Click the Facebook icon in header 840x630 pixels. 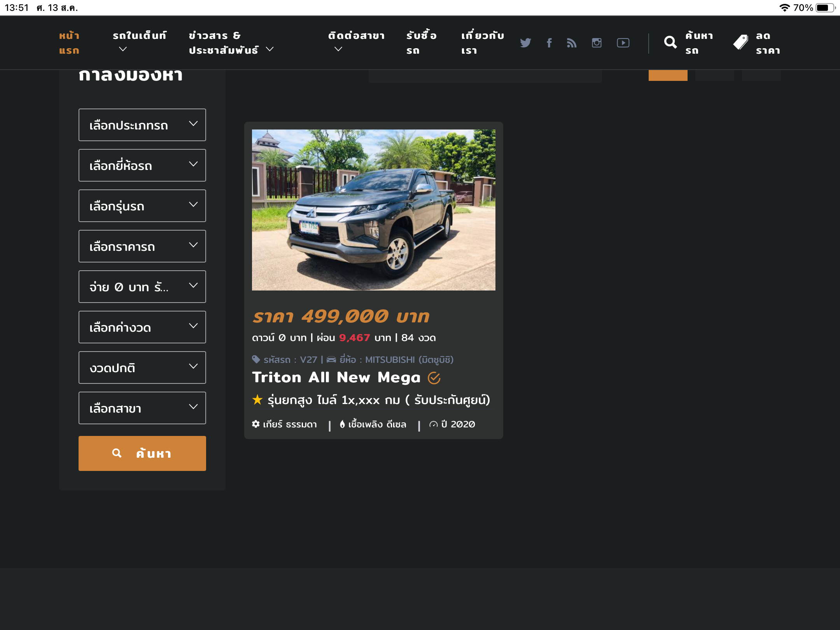[549, 43]
